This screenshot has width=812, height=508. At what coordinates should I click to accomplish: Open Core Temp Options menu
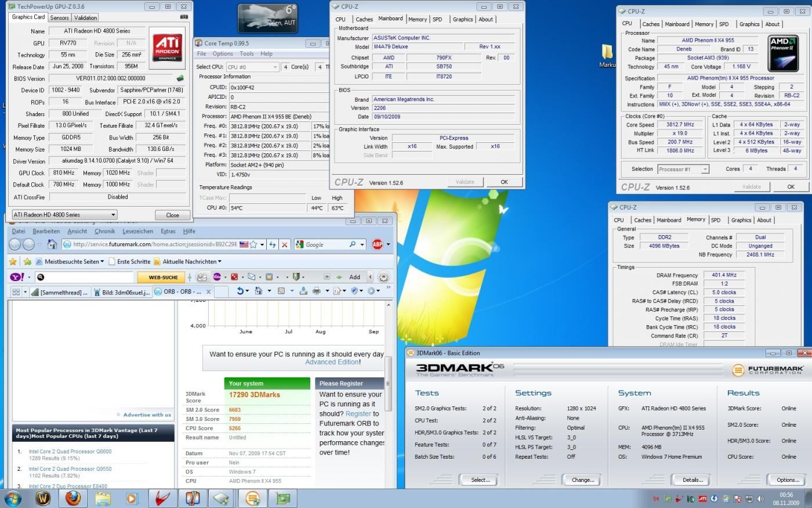tap(223, 53)
